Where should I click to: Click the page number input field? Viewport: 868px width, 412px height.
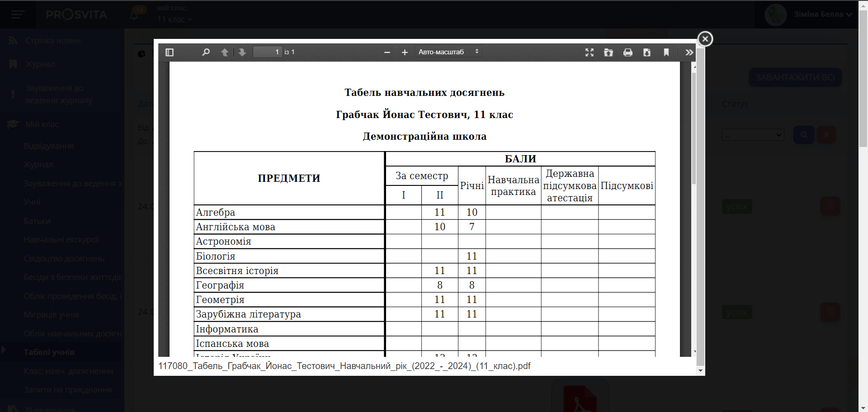point(268,52)
